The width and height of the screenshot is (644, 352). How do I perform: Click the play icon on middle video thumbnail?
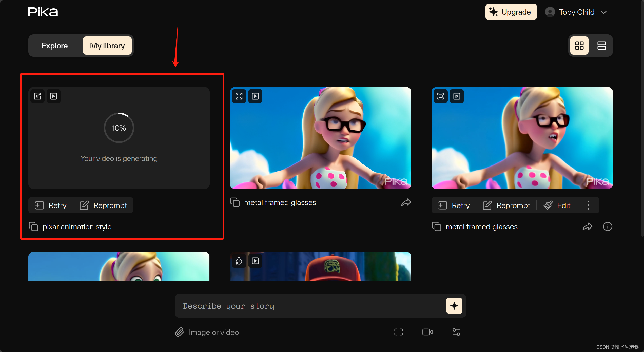pos(255,96)
